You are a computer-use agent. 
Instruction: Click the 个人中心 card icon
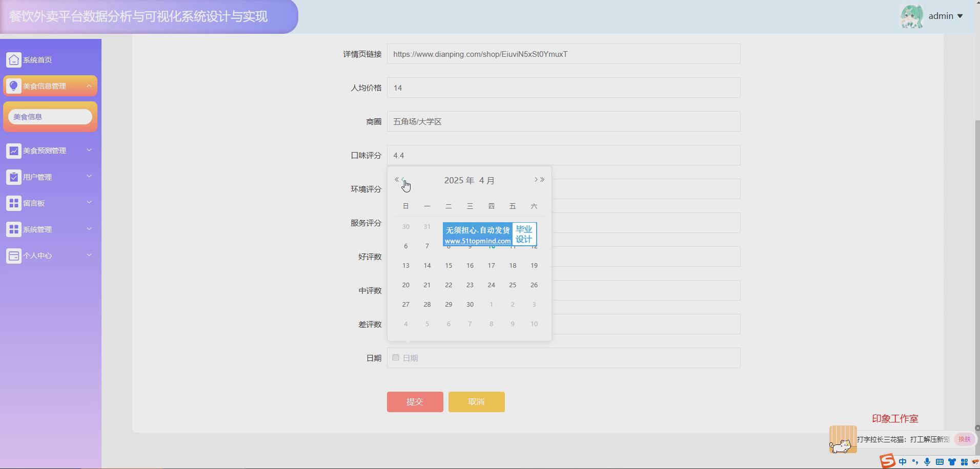point(14,255)
